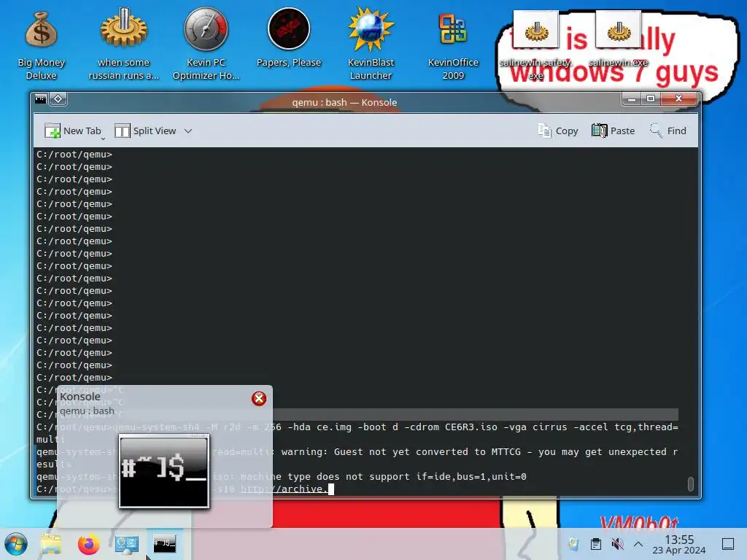Expand the New Tab dropdown arrow
This screenshot has height=560, width=747.
click(103, 138)
